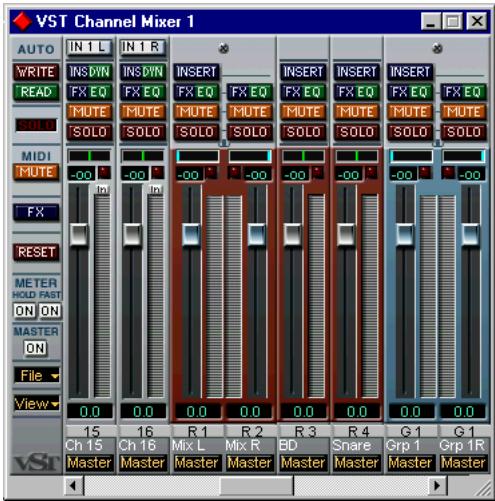
Task: Click the 0.0 level value of channel 16
Action: coord(143,412)
